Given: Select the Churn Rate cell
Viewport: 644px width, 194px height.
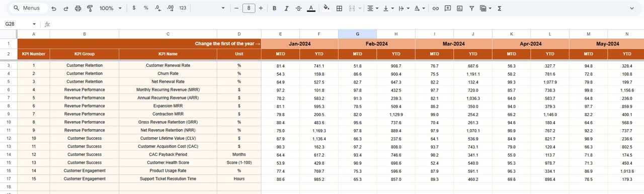Looking at the screenshot, I should pyautogui.click(x=168, y=73).
